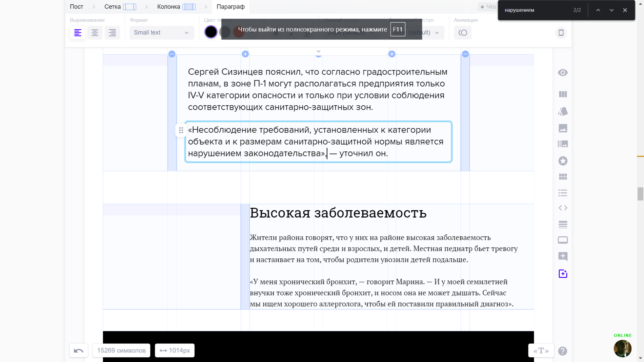
Task: Click the page vertical scrollbar thumb
Action: (640, 194)
